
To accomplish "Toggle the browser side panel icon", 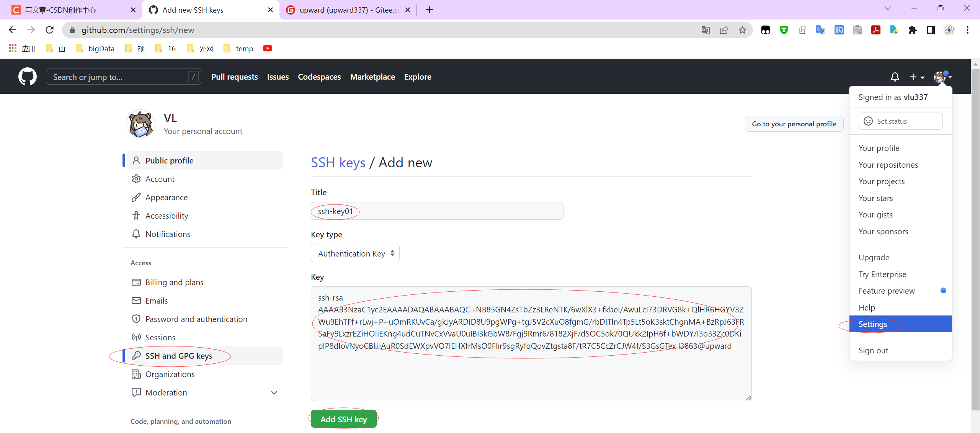I will (x=931, y=30).
